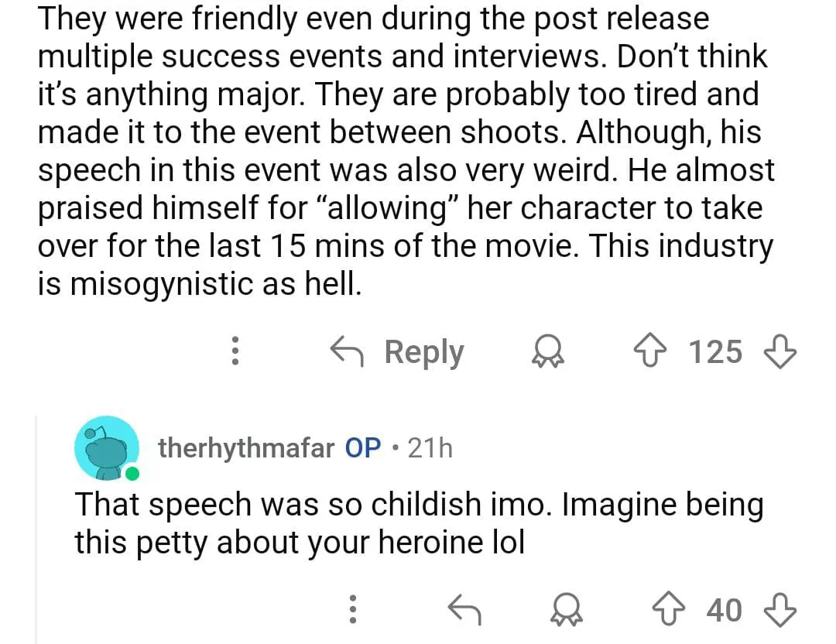Click the OP label next to therhythmafar
The width and height of the screenshot is (836, 644).
[x=362, y=447]
